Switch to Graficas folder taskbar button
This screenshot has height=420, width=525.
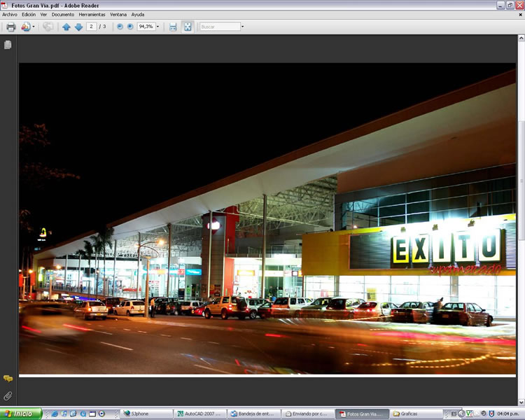416,414
